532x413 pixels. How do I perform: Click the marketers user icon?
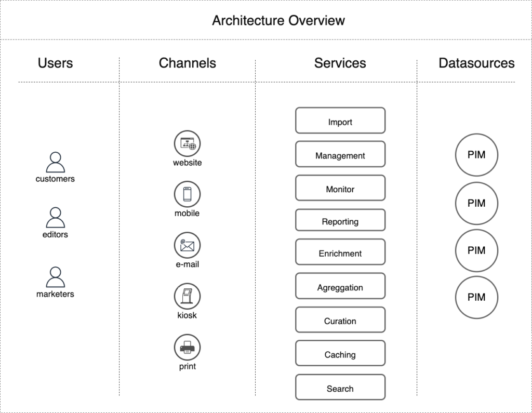56,277
